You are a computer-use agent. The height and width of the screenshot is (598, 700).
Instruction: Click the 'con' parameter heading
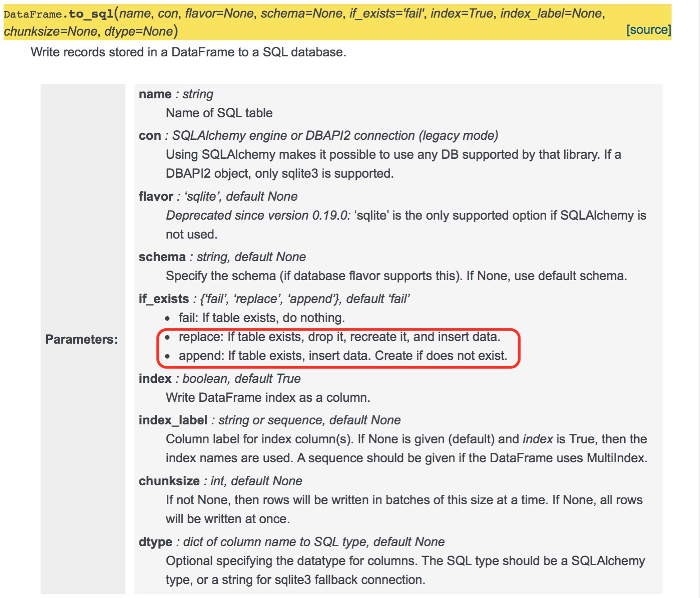(150, 135)
